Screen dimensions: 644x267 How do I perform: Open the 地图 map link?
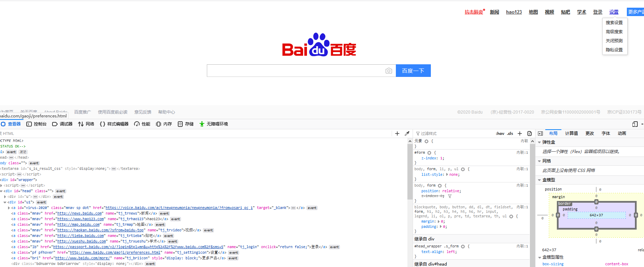(533, 12)
